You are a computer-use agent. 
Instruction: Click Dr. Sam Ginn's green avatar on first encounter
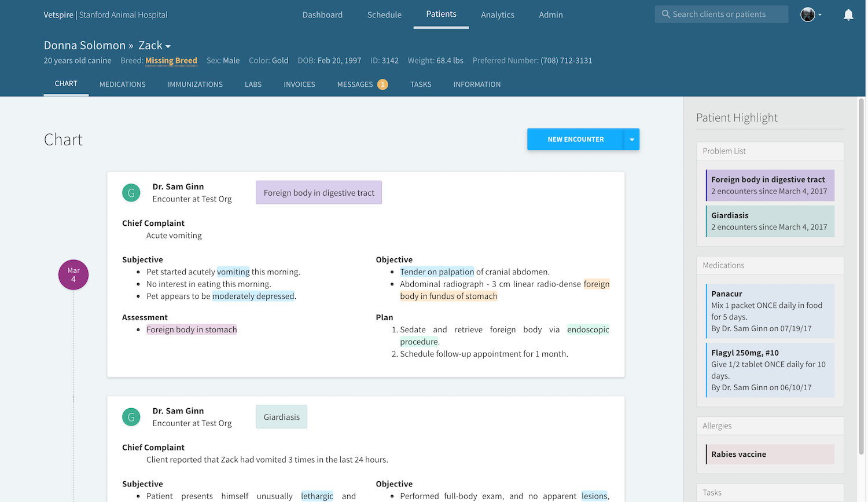[x=131, y=192]
